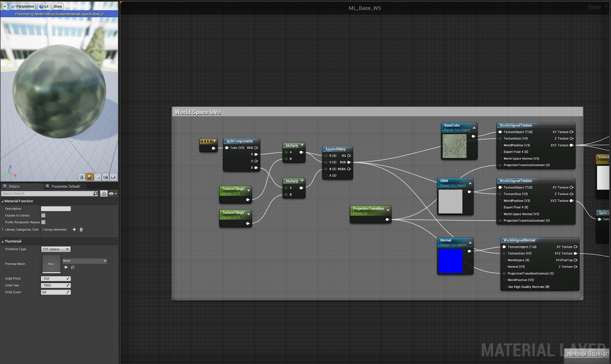This screenshot has height=364, width=611.
Task: Click TextureTilingU parameter output pin
Action: point(247,200)
